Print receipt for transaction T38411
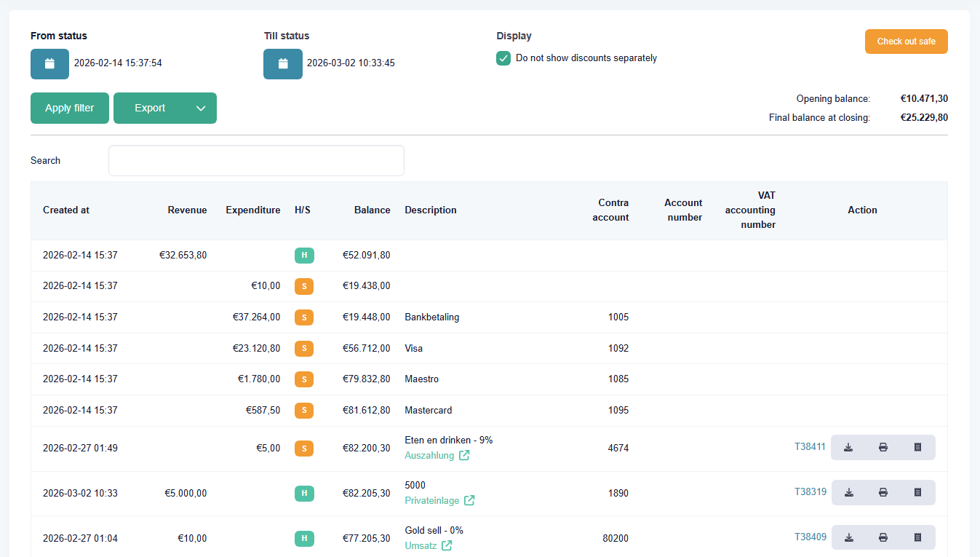 [883, 447]
